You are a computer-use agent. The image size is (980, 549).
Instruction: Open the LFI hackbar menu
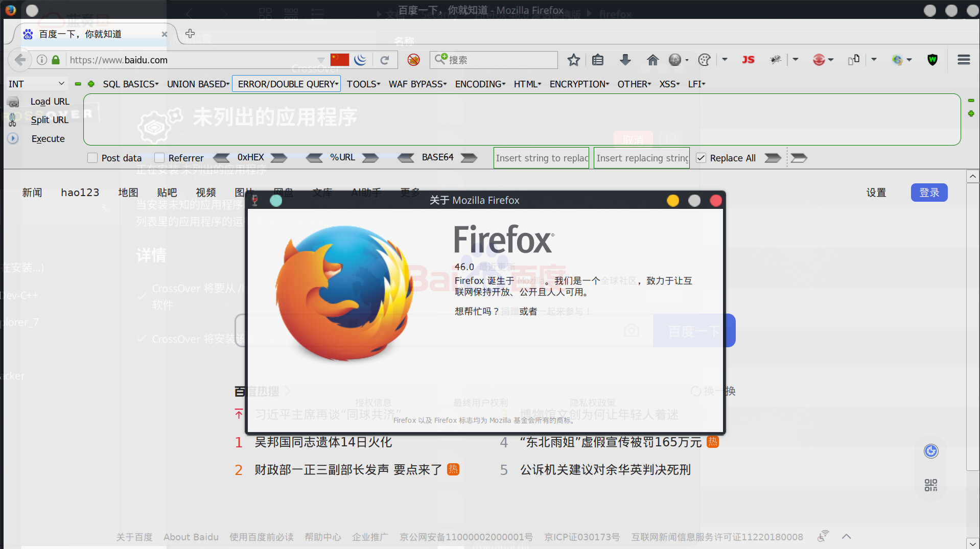pyautogui.click(x=696, y=84)
